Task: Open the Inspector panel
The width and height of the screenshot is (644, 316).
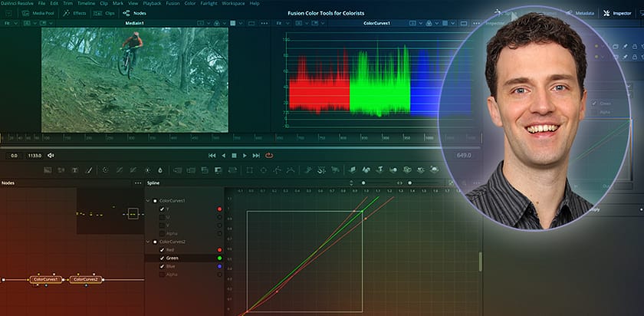Action: tap(617, 13)
